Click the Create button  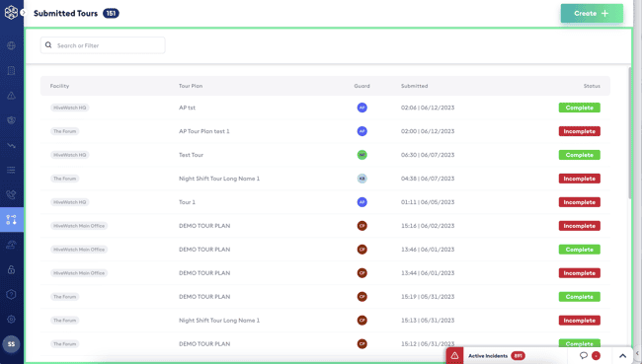click(592, 14)
